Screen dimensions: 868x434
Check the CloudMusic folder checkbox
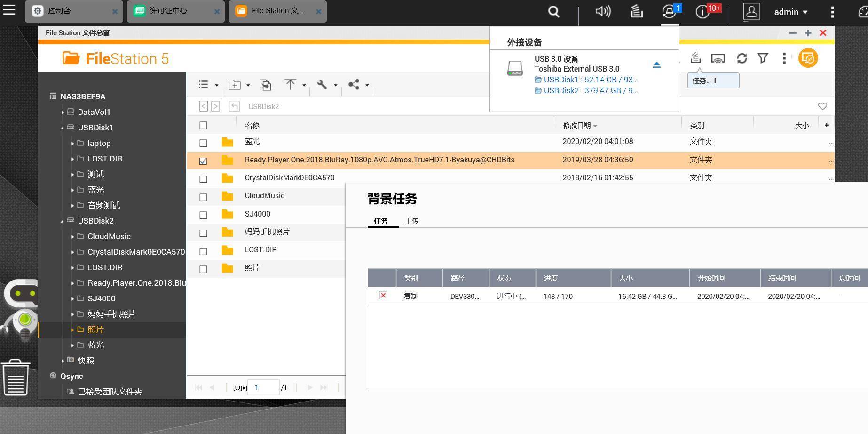tap(203, 196)
